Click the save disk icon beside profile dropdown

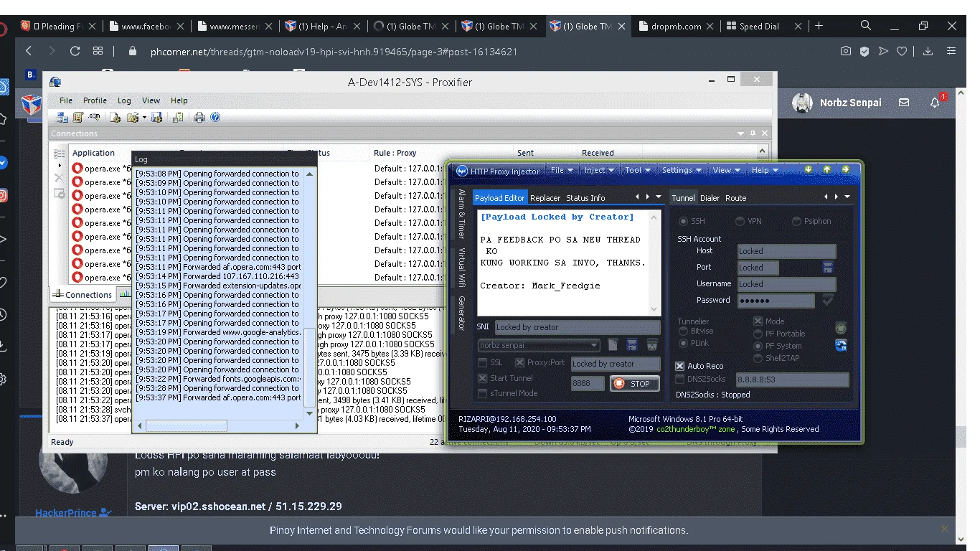point(632,345)
